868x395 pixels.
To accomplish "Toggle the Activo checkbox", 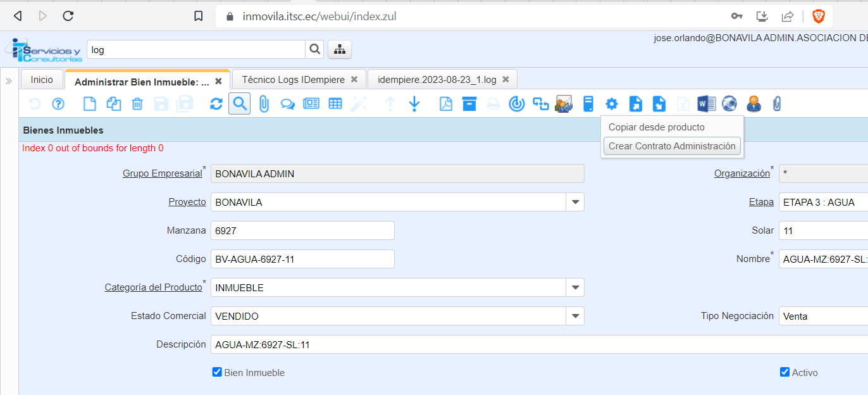I will (x=785, y=372).
